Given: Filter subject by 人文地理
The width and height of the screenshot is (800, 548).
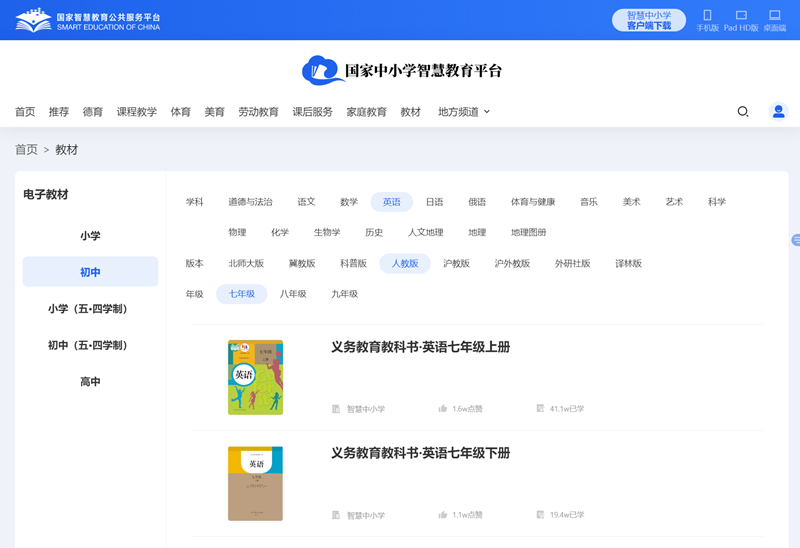Looking at the screenshot, I should coord(426,233).
